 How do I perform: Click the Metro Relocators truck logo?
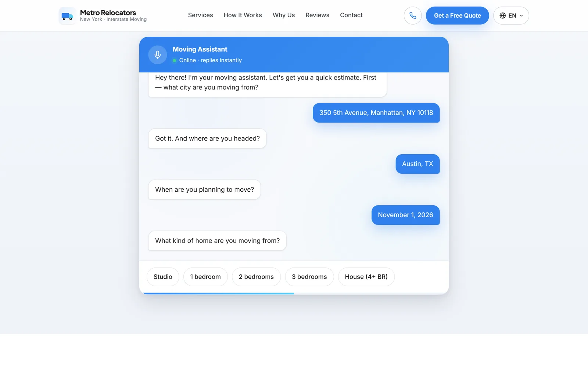[x=68, y=16]
